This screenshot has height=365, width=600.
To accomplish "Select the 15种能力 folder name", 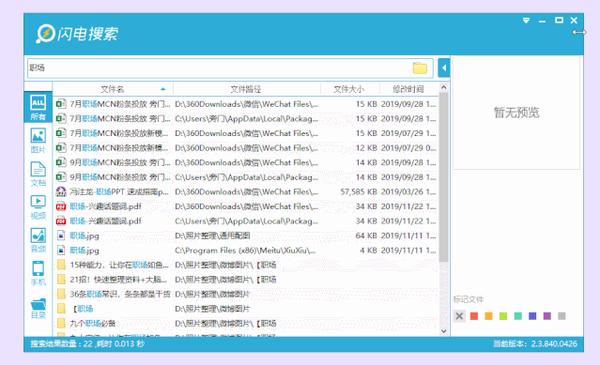I will [x=119, y=265].
